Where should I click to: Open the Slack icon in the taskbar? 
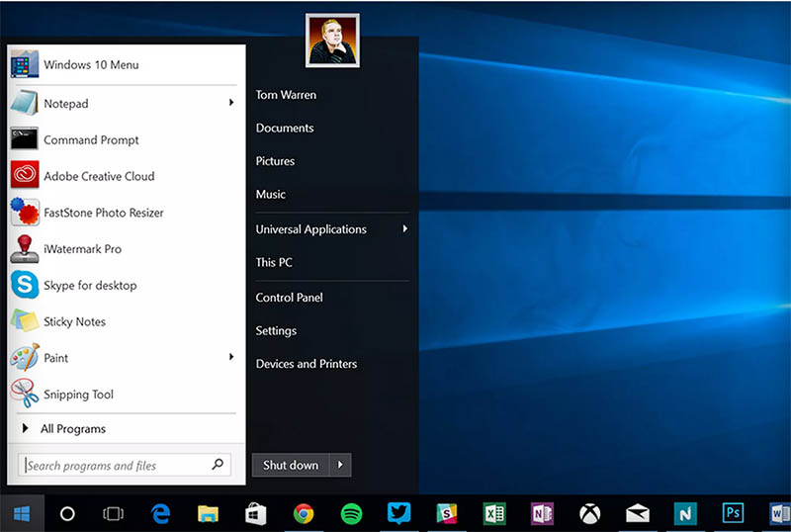point(447,514)
